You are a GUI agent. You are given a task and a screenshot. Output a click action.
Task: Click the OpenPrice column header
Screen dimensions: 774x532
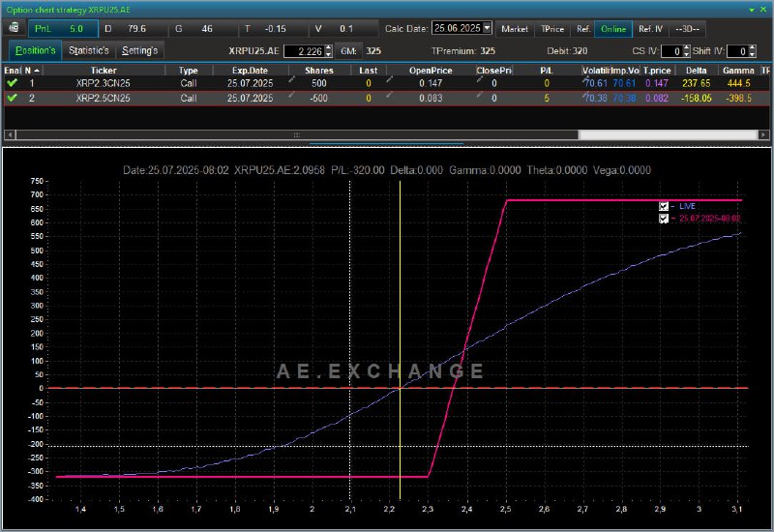pyautogui.click(x=431, y=71)
